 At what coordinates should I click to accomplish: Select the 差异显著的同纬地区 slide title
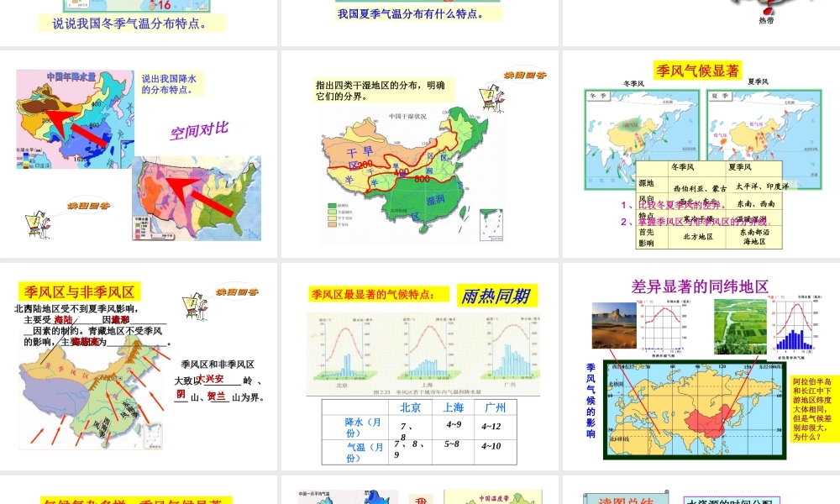[x=700, y=286]
